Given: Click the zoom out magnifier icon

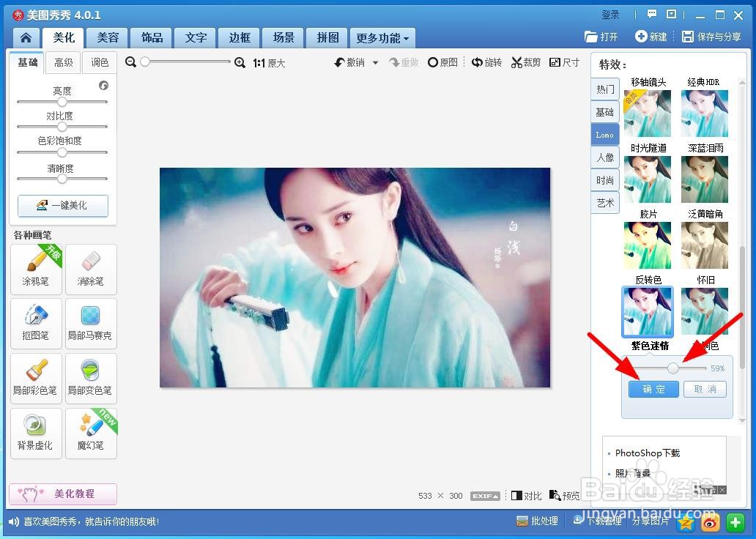Looking at the screenshot, I should pyautogui.click(x=130, y=62).
